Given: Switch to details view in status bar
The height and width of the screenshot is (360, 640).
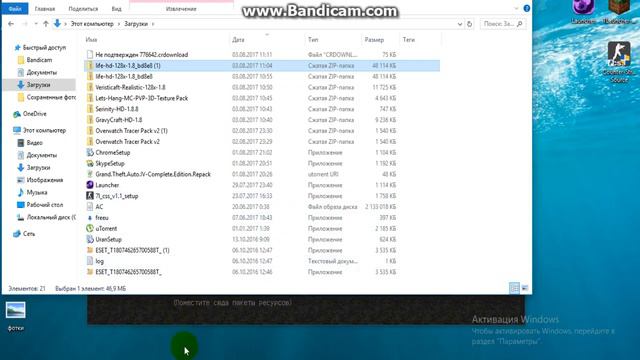Looking at the screenshot, I should [514, 289].
